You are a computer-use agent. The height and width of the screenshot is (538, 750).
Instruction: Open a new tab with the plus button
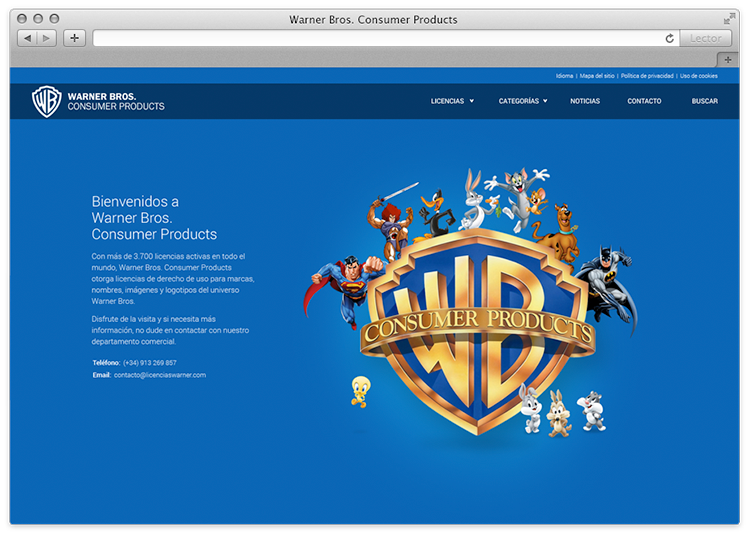tap(728, 60)
